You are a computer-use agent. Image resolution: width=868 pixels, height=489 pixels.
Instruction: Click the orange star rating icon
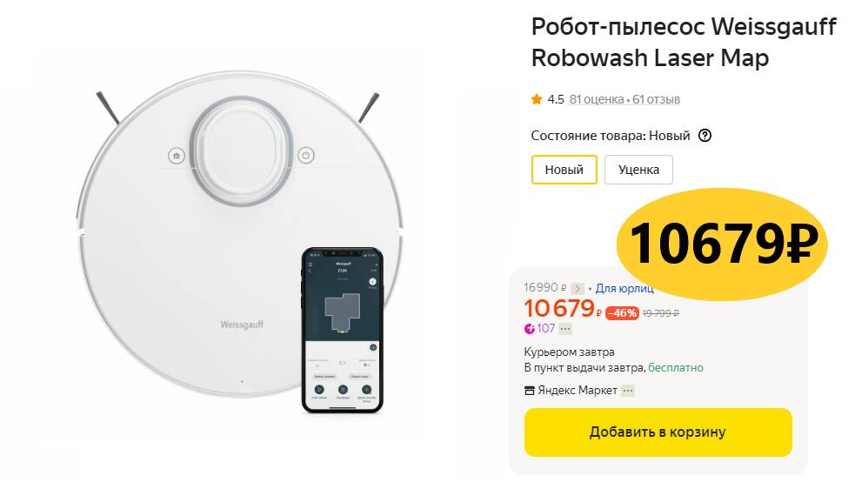tap(537, 99)
